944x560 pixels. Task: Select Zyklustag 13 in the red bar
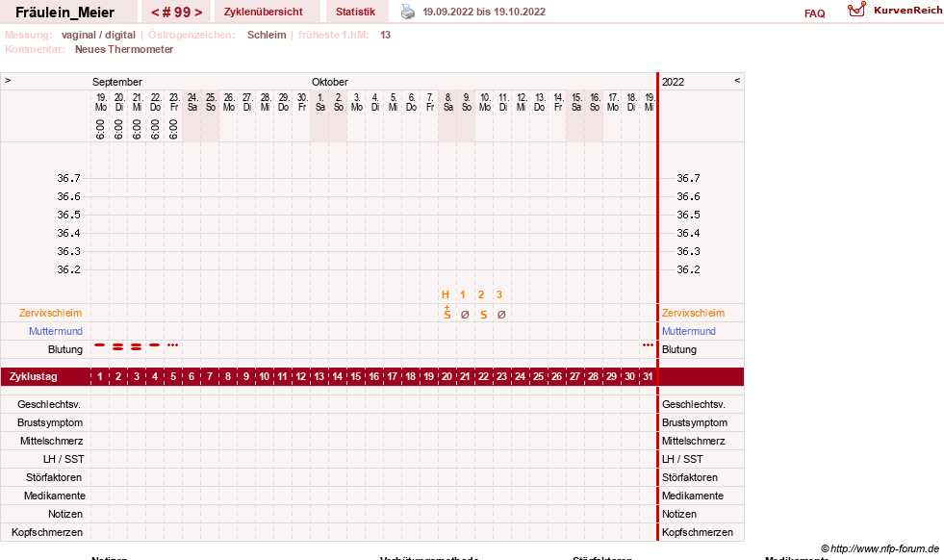click(x=319, y=376)
